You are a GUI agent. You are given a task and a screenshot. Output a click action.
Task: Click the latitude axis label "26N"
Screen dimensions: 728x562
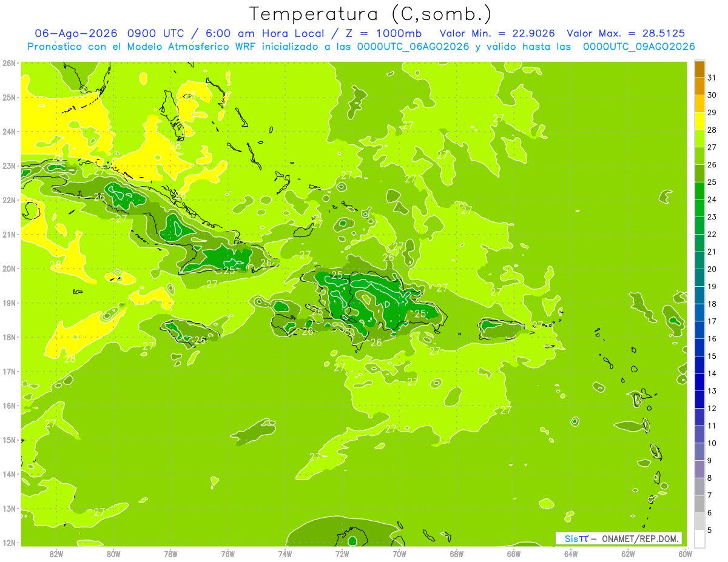coord(9,63)
